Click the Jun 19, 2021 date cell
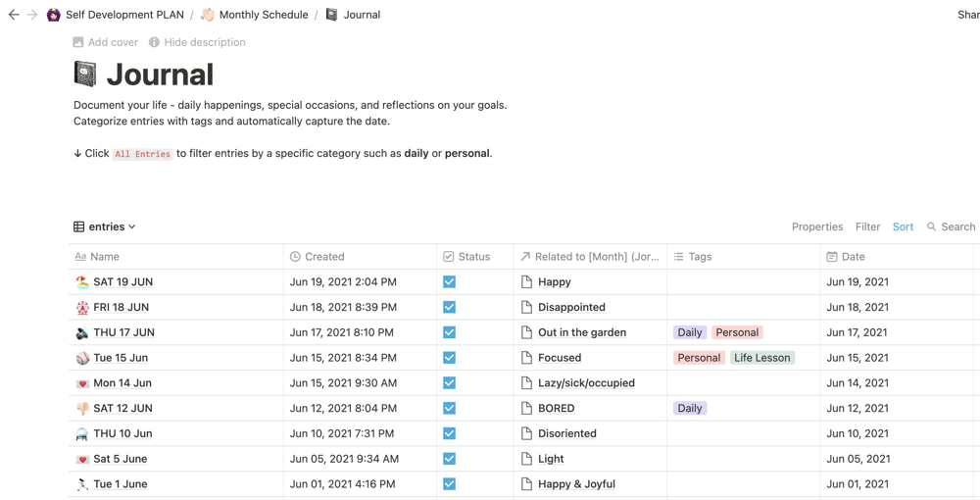Screen dimensions: 980x500 (897, 282)
